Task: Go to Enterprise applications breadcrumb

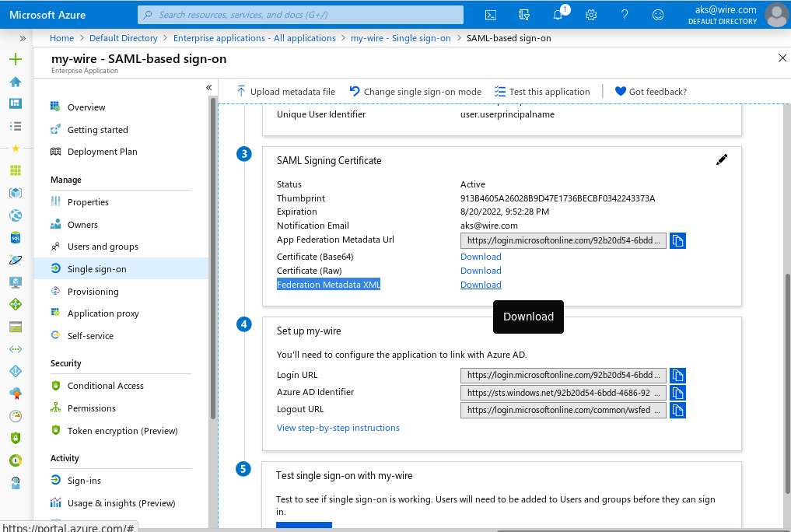Action: coord(254,38)
